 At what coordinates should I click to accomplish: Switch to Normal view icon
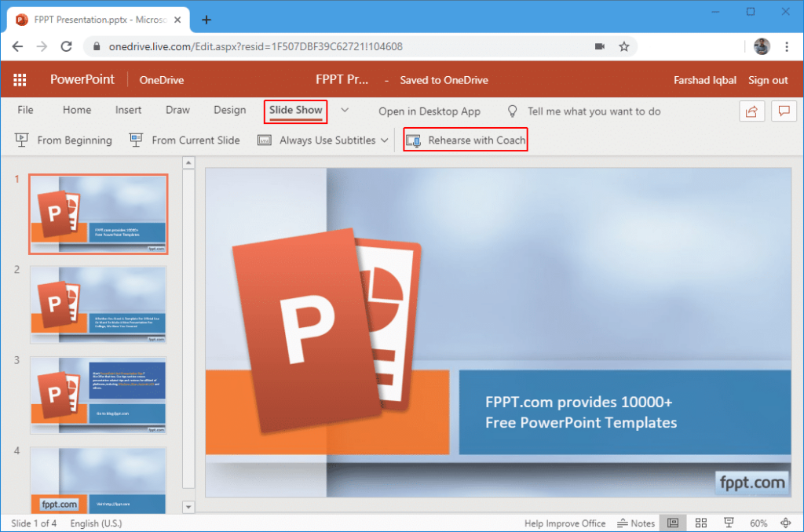(x=673, y=523)
